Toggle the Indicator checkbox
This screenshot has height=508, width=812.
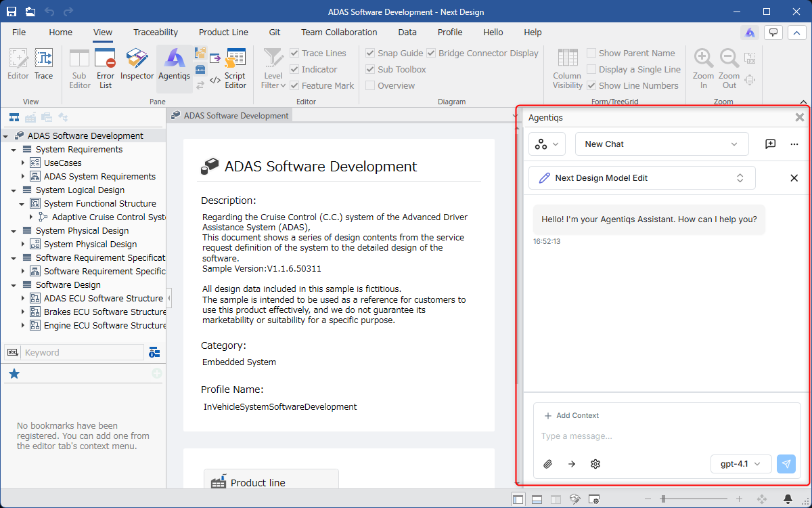(294, 69)
